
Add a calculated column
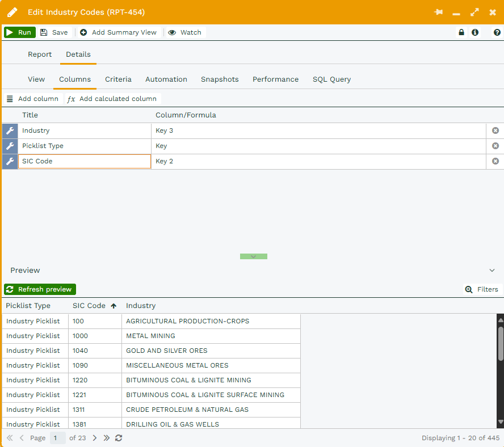click(x=112, y=99)
